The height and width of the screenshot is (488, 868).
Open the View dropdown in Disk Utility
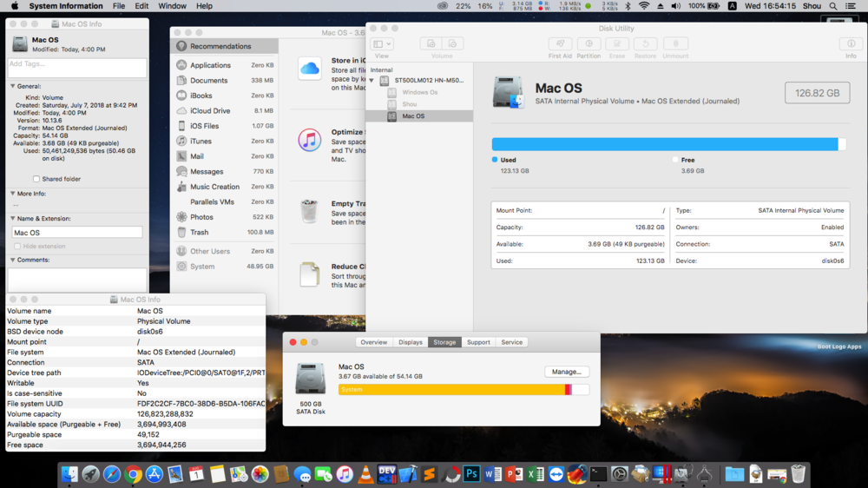tap(382, 44)
